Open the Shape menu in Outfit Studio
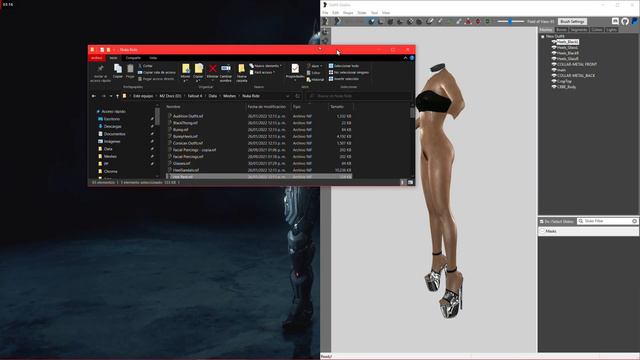 [x=348, y=13]
